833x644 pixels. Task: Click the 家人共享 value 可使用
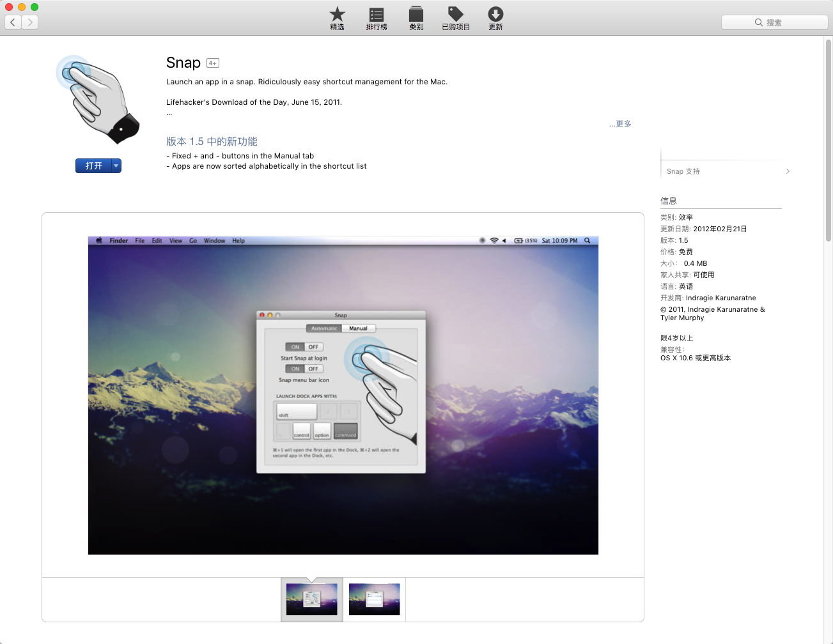pyautogui.click(x=704, y=275)
